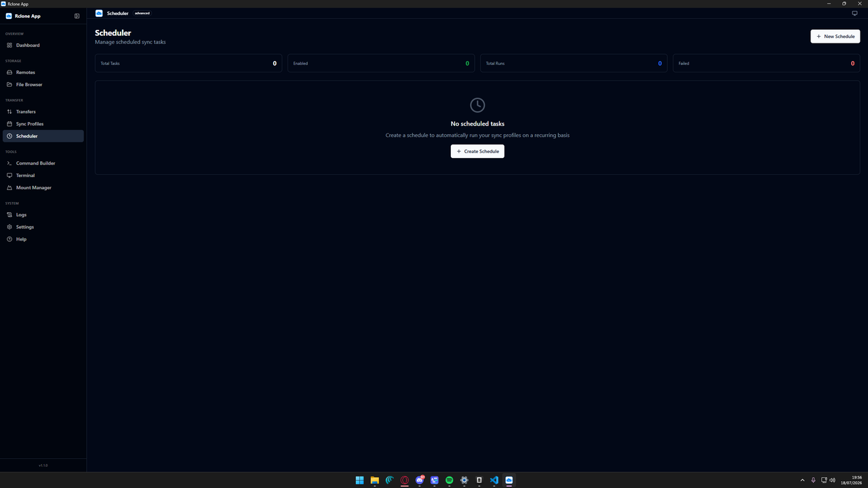Click the 'Manage scheduled sync tasks' subtitle

130,42
